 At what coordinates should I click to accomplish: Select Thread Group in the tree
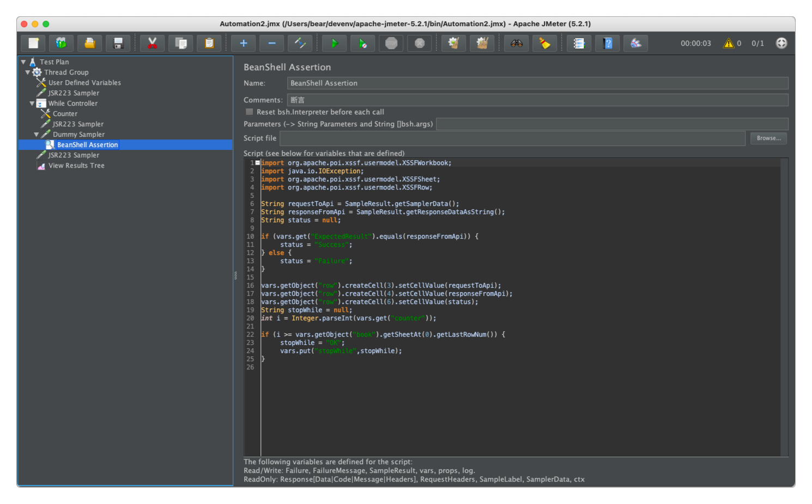coord(66,72)
